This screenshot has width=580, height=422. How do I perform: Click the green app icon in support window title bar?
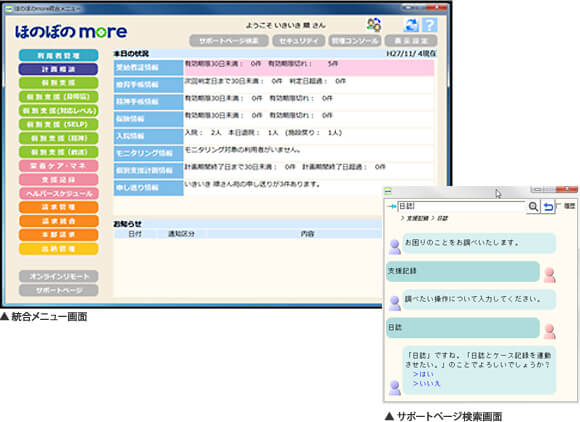tap(388, 191)
